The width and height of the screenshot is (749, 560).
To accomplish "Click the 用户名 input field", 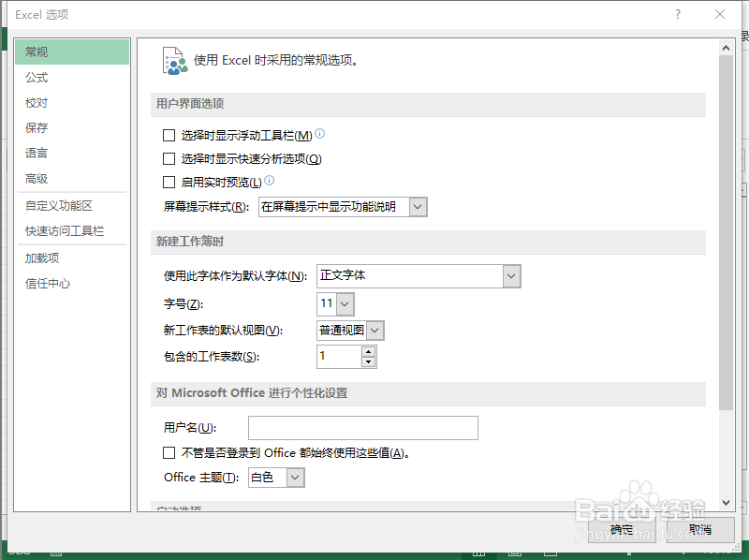I will click(x=363, y=428).
